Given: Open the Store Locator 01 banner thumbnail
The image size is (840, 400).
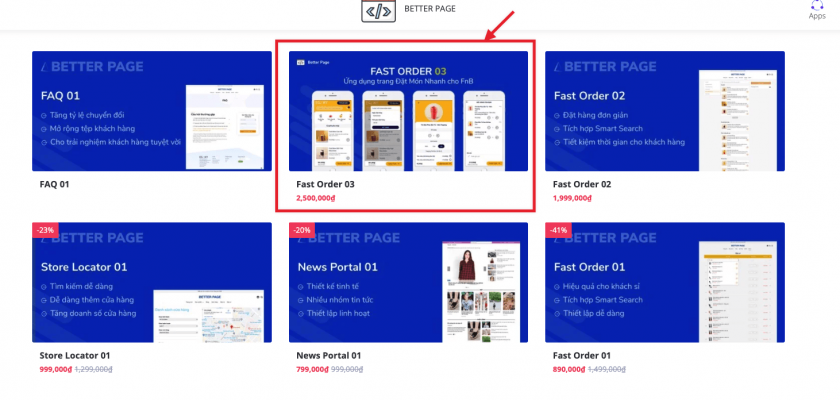Looking at the screenshot, I should 151,283.
